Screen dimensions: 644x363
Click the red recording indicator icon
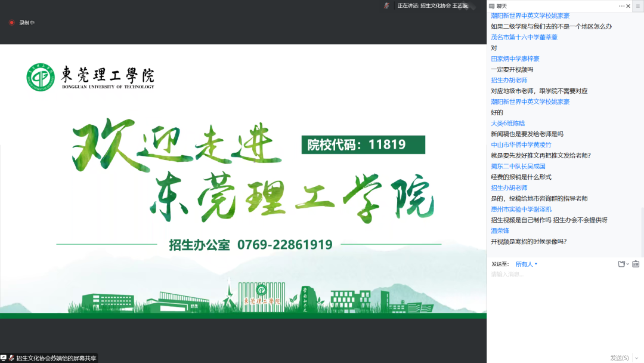11,23
